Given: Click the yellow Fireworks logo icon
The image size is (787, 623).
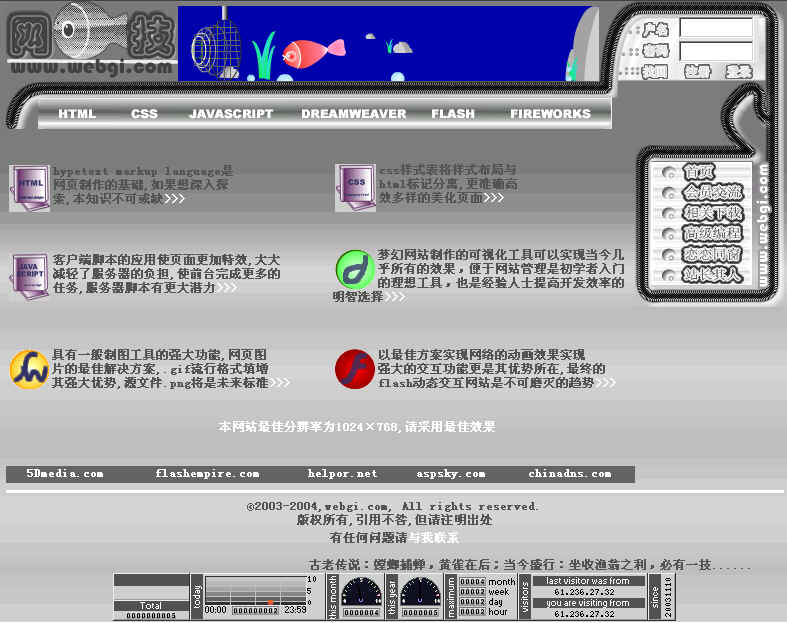Looking at the screenshot, I should point(29,369).
